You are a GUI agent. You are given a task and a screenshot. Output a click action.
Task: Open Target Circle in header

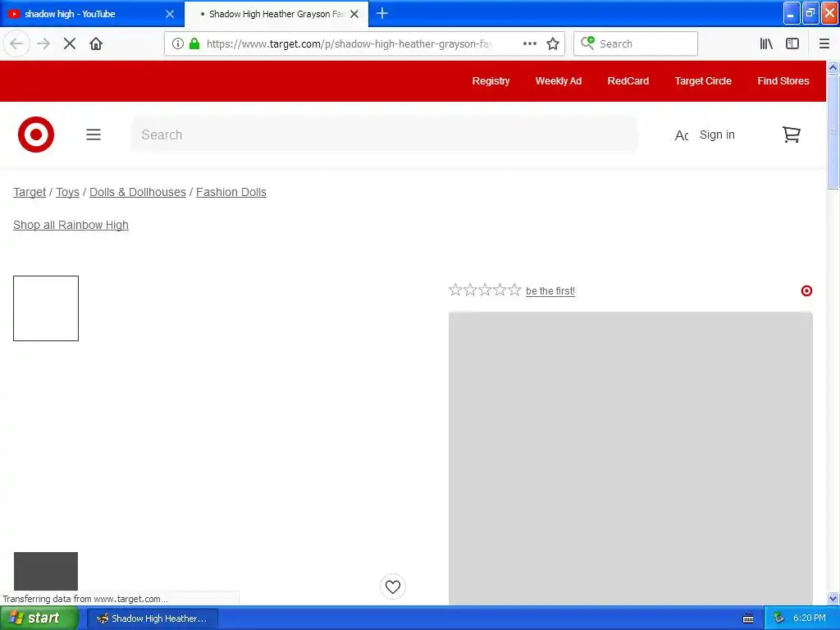click(703, 81)
